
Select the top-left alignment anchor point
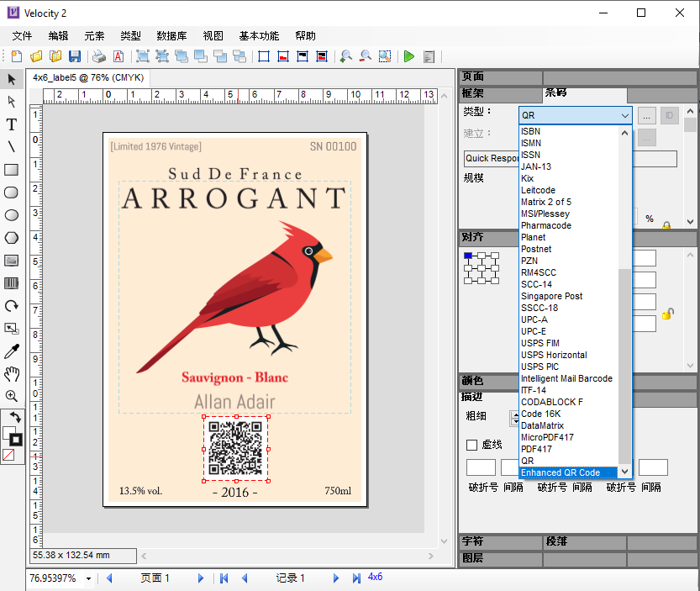468,256
